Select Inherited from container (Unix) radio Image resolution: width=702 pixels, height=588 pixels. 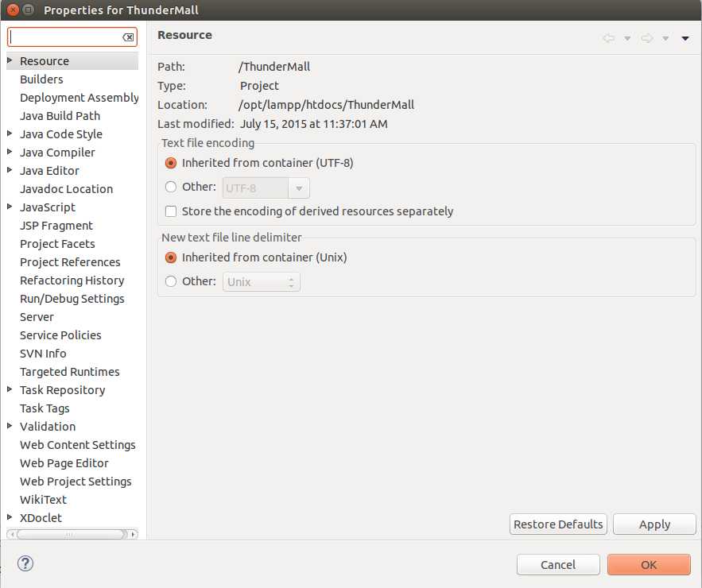pyautogui.click(x=171, y=257)
